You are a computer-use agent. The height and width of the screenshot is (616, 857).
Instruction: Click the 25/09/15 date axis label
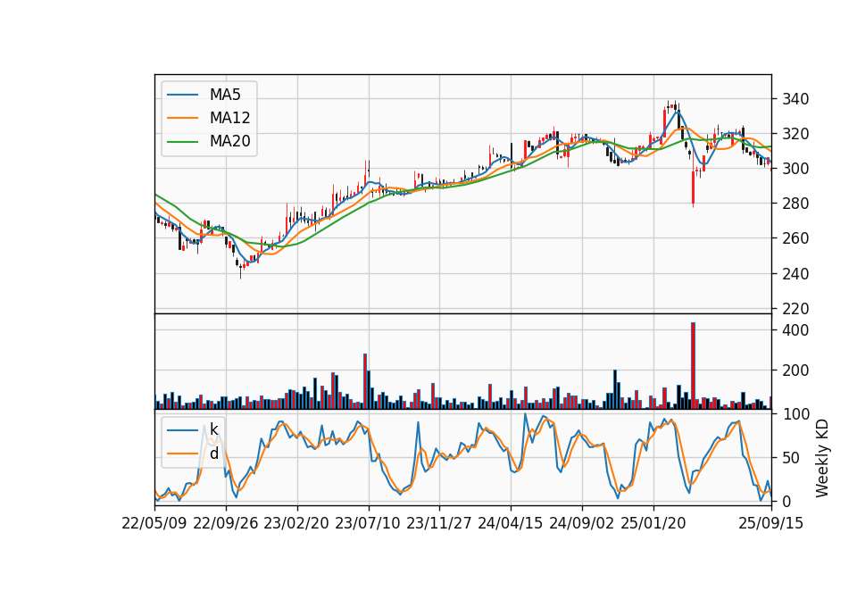[x=770, y=524]
